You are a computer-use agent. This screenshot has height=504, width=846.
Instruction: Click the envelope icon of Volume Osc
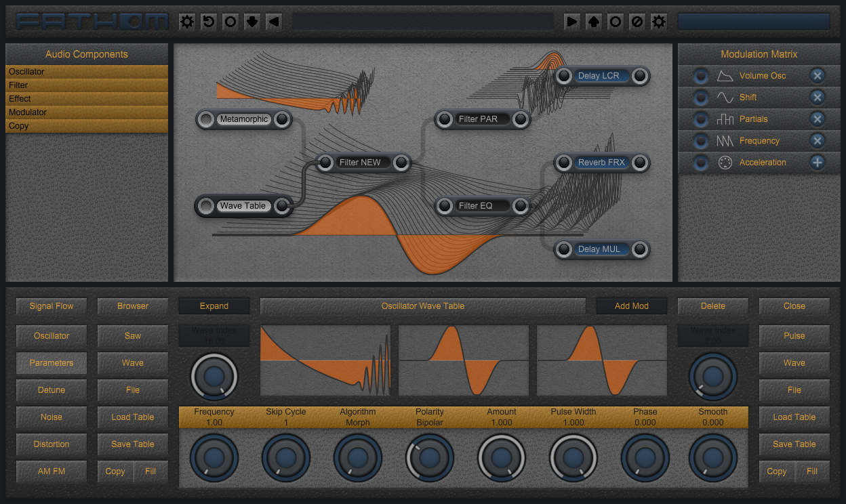tap(725, 76)
